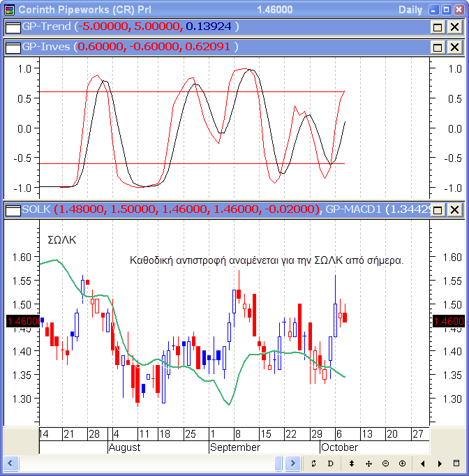Click the refresh/rescale chart icon
This screenshot has height=476, width=469.
314,463
